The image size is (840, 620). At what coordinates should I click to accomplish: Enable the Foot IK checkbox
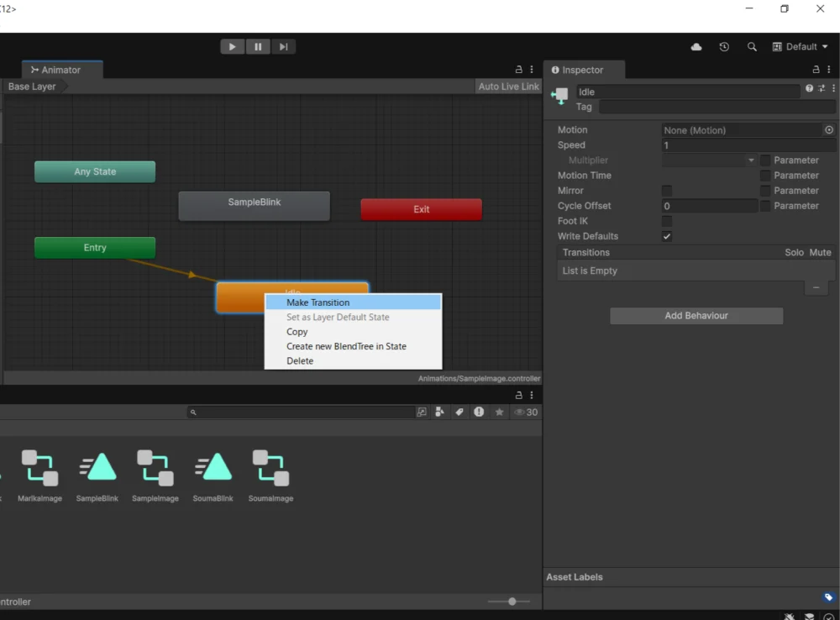coord(667,221)
